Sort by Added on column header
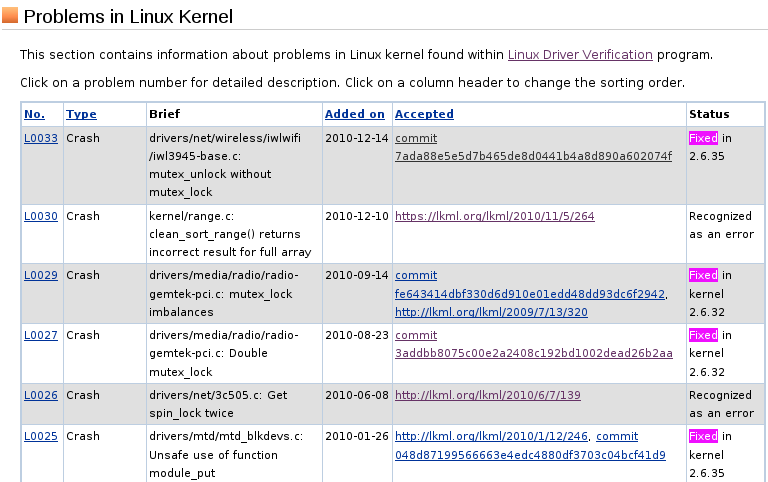 355,114
